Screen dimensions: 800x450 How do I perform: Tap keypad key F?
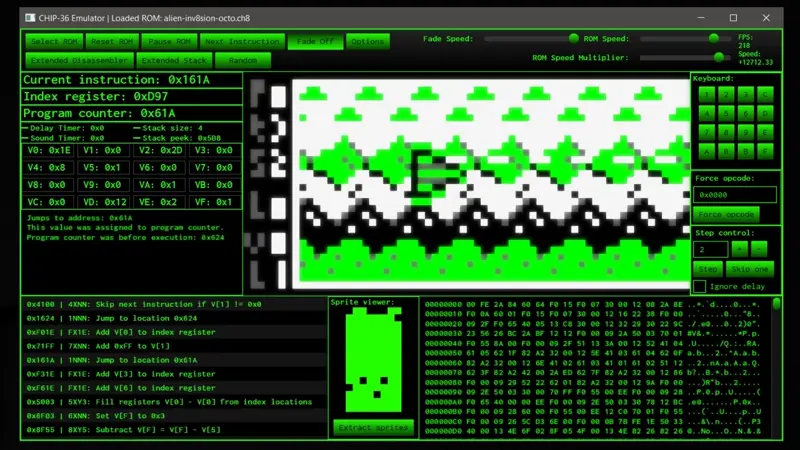point(765,151)
